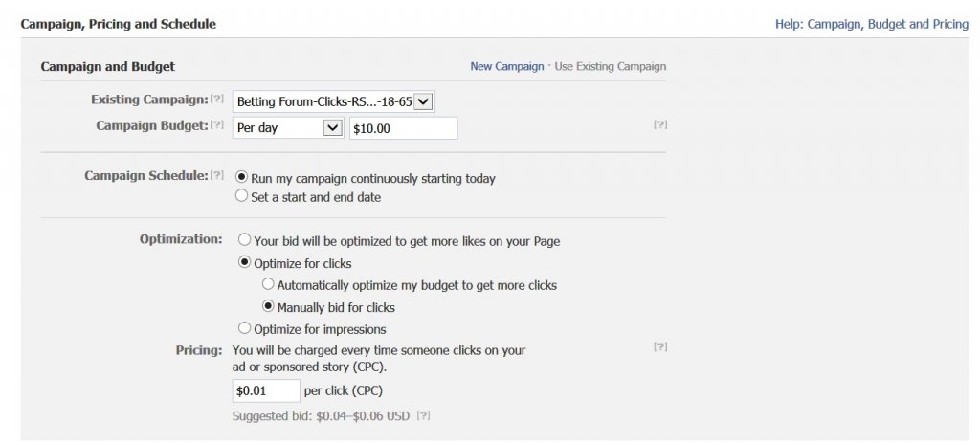Select Set a start and end date
This screenshot has width=980, height=445.
tap(242, 196)
